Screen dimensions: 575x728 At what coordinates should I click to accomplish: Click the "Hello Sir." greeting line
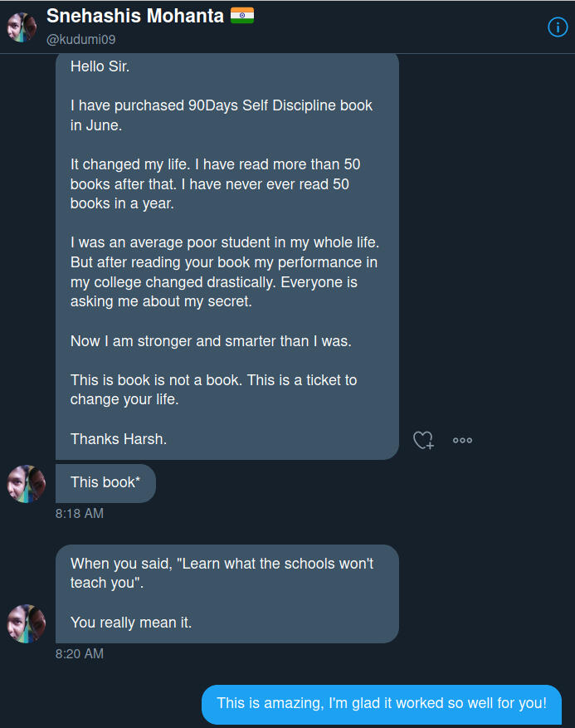[100, 66]
